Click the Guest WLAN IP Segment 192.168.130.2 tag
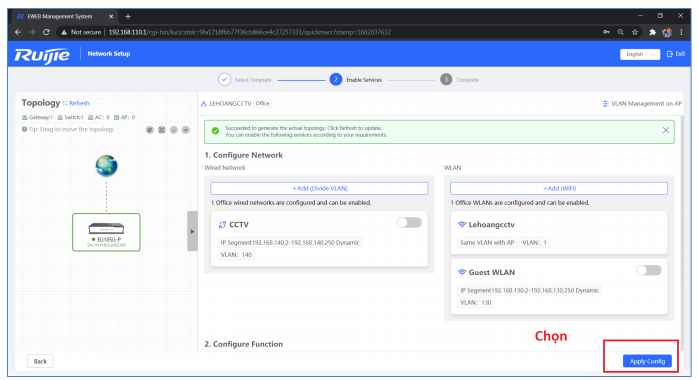Viewport: 698px width, 380px height. [530, 290]
